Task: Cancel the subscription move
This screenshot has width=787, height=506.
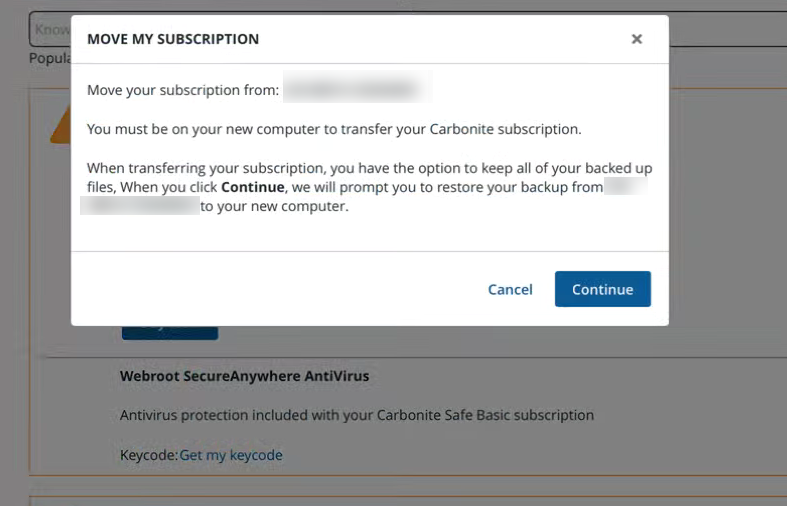Action: (510, 289)
